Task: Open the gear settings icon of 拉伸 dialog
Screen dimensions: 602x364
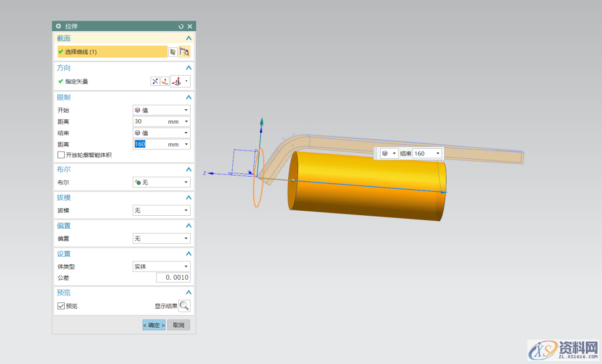Action: (x=59, y=26)
